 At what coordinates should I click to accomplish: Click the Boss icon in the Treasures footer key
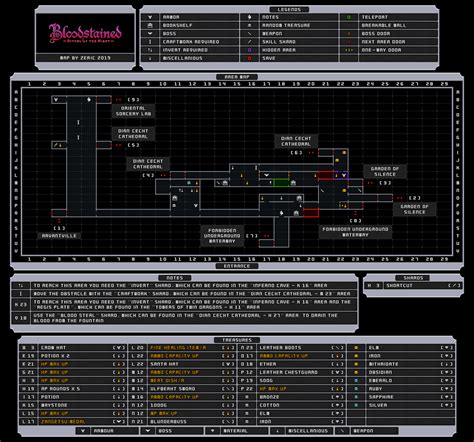147,431
